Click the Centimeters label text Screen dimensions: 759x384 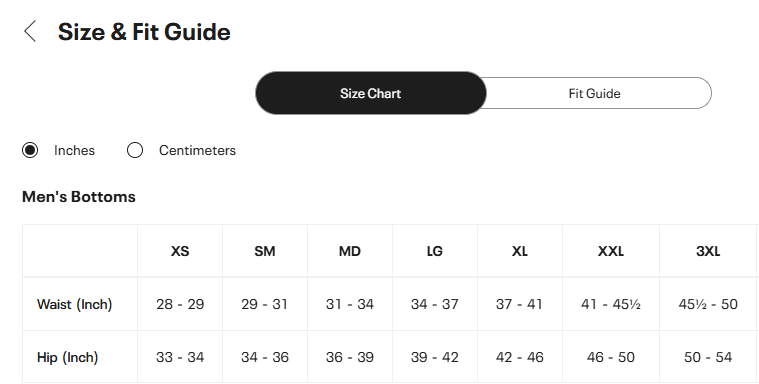click(197, 150)
